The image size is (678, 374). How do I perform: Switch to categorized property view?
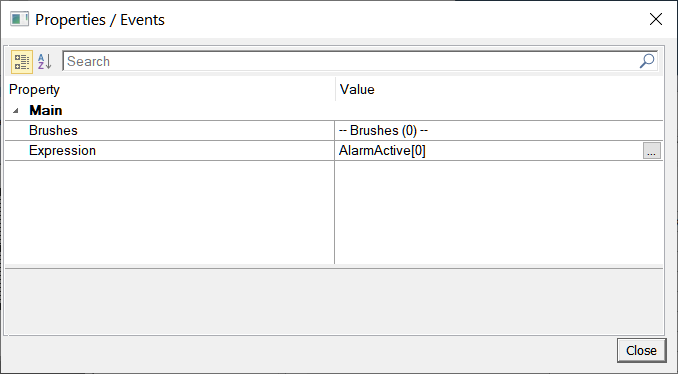coord(21,61)
